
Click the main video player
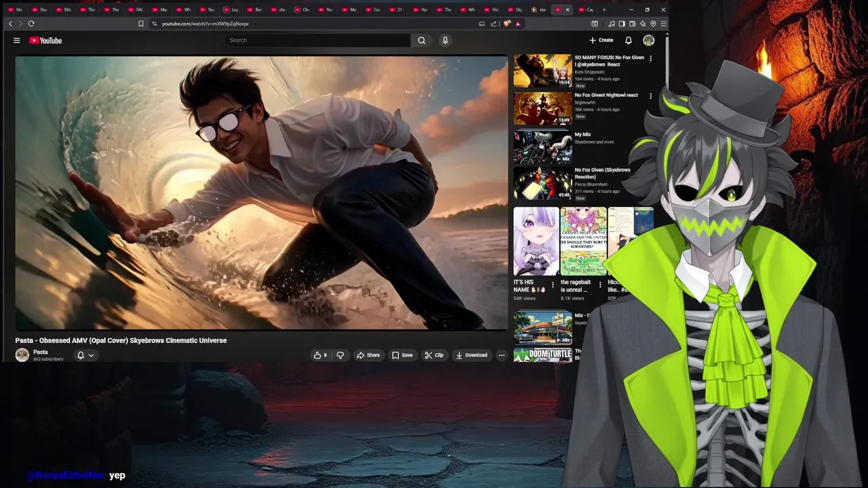click(261, 192)
